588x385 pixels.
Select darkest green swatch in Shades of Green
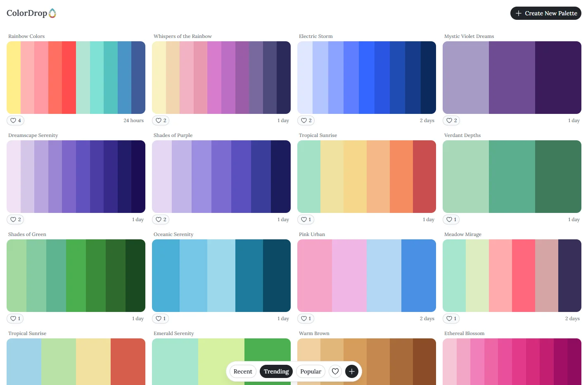pos(135,276)
